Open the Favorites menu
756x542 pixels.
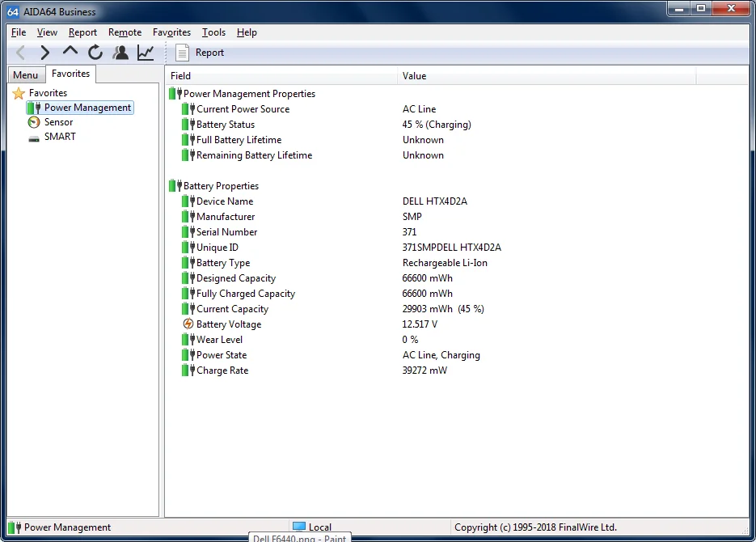click(x=171, y=32)
